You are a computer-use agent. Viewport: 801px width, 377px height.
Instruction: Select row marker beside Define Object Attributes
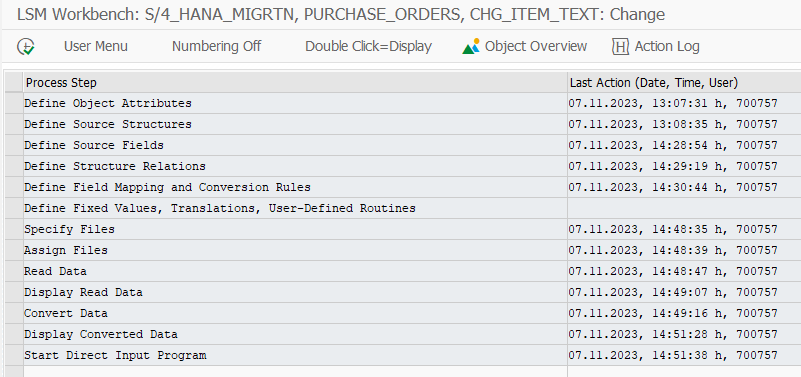14,103
